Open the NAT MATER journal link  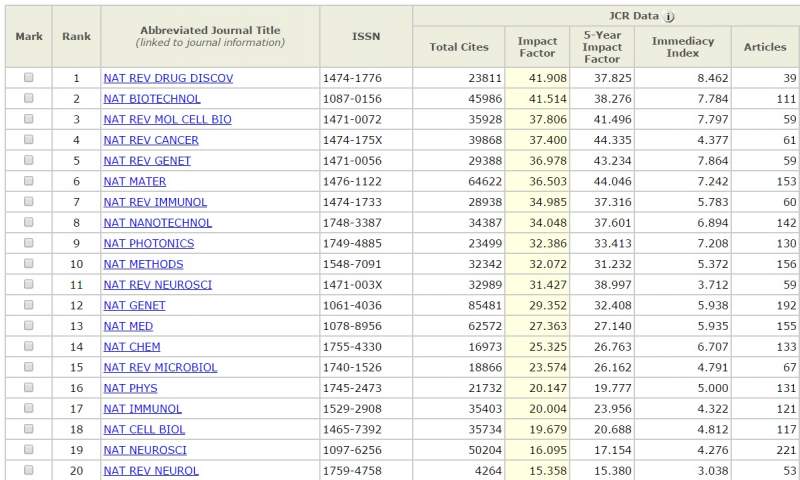coord(135,182)
